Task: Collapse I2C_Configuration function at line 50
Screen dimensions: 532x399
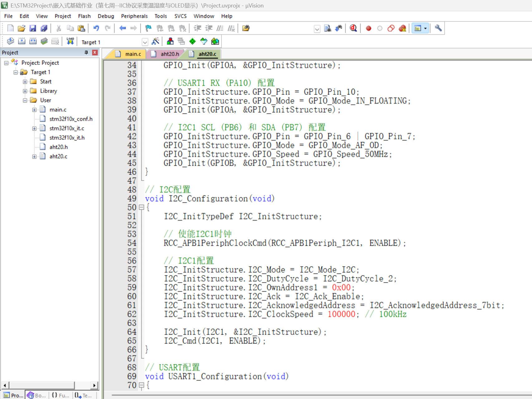Action: [141, 207]
